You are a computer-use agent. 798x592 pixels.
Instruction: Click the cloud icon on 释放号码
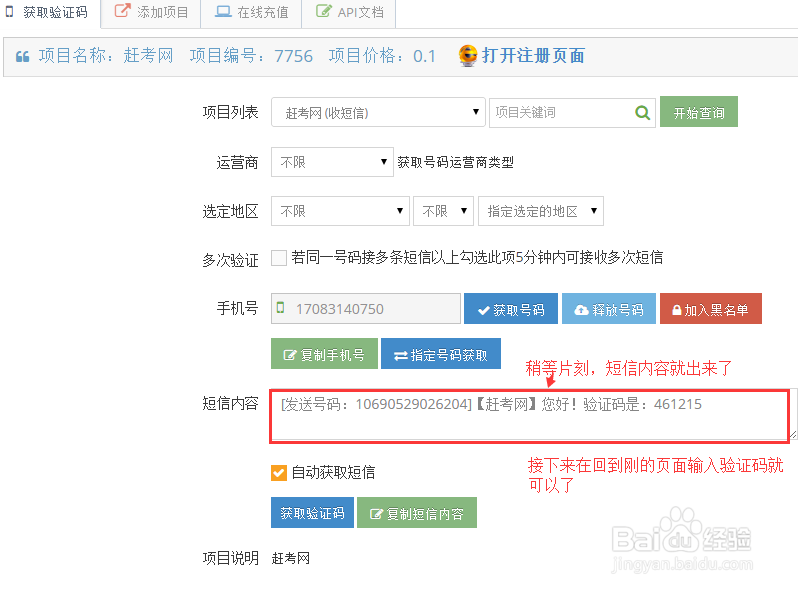581,309
